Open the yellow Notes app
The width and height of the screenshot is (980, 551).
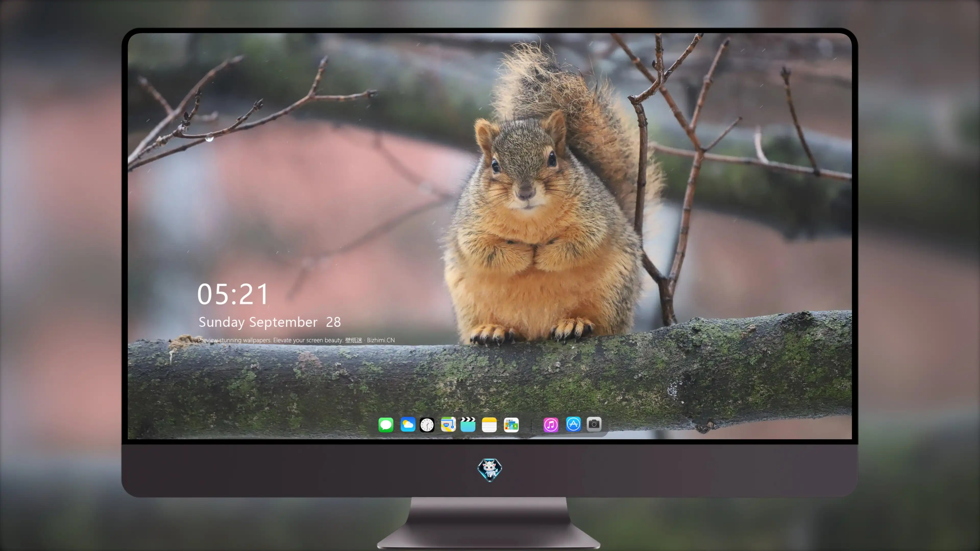(x=489, y=425)
